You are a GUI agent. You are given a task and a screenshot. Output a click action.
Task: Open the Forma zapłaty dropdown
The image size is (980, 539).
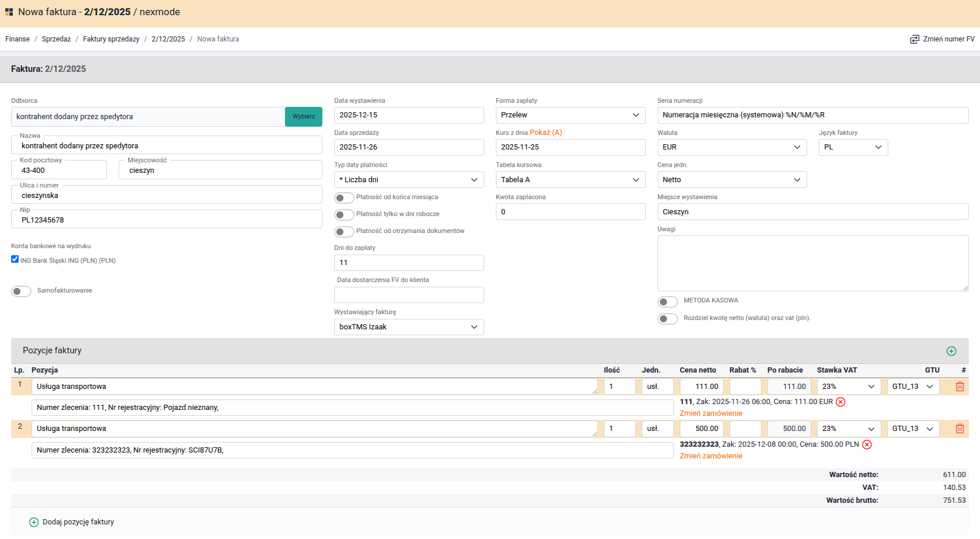click(570, 115)
